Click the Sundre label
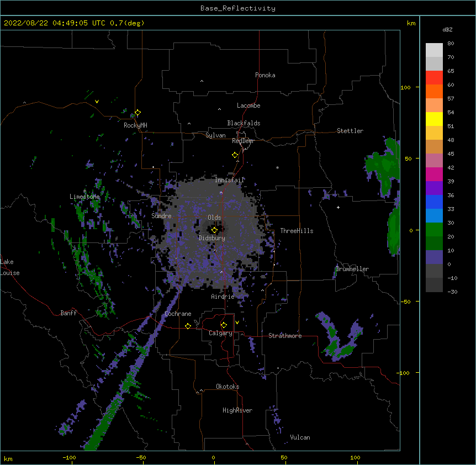 pyautogui.click(x=161, y=216)
